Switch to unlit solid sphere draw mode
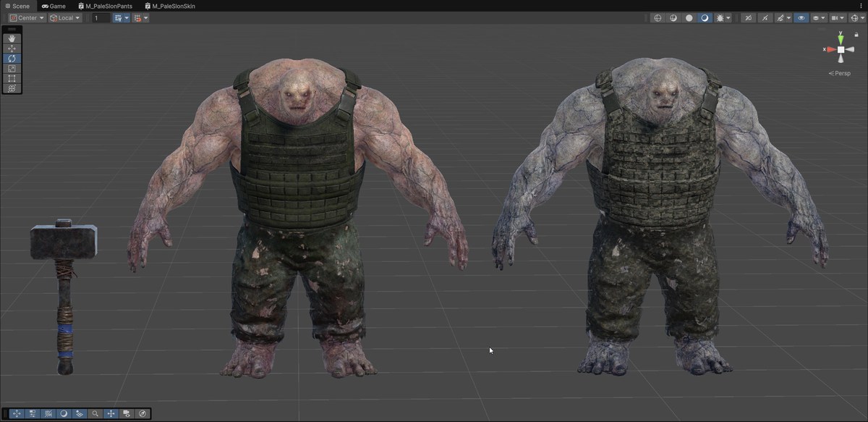This screenshot has height=422, width=868. click(x=689, y=18)
